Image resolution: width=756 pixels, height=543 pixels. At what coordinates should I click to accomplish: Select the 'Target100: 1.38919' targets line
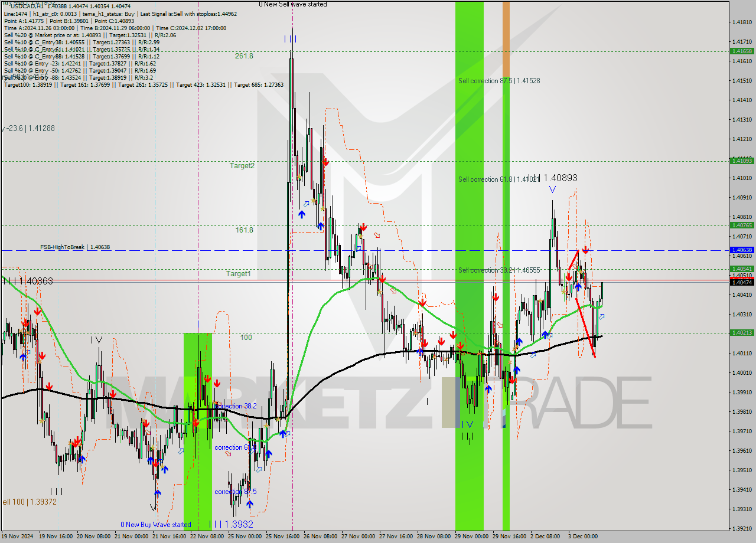point(144,85)
